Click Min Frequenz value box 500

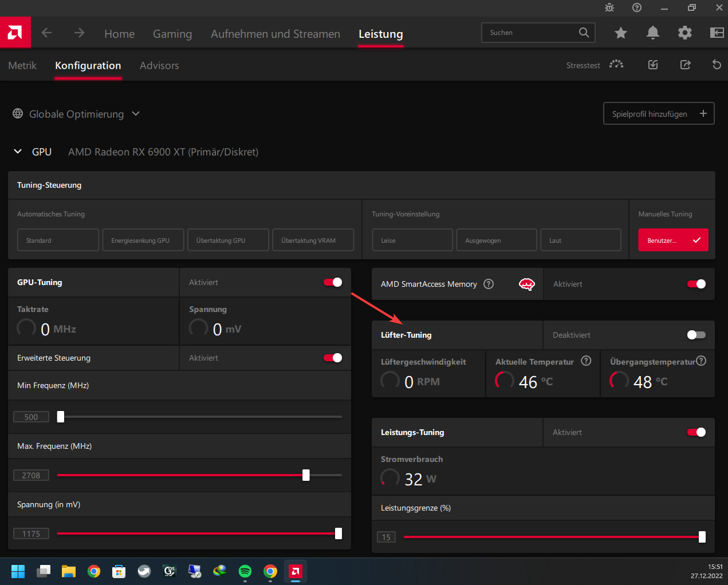pos(31,417)
